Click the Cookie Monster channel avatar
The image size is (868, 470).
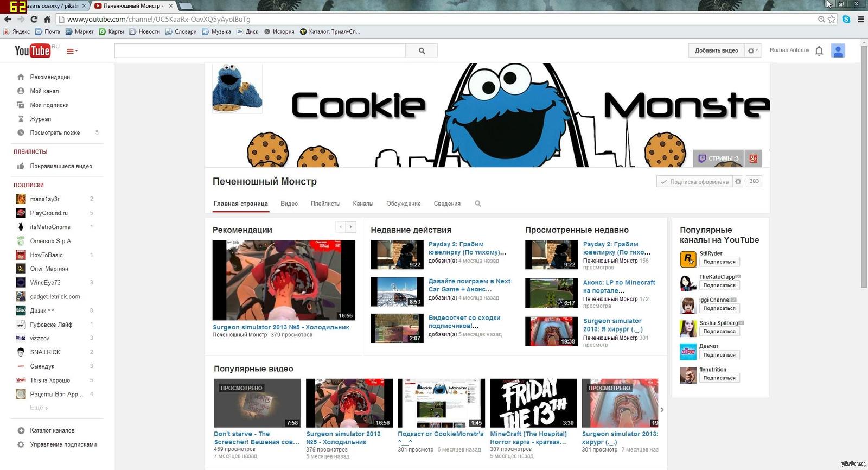coord(237,88)
